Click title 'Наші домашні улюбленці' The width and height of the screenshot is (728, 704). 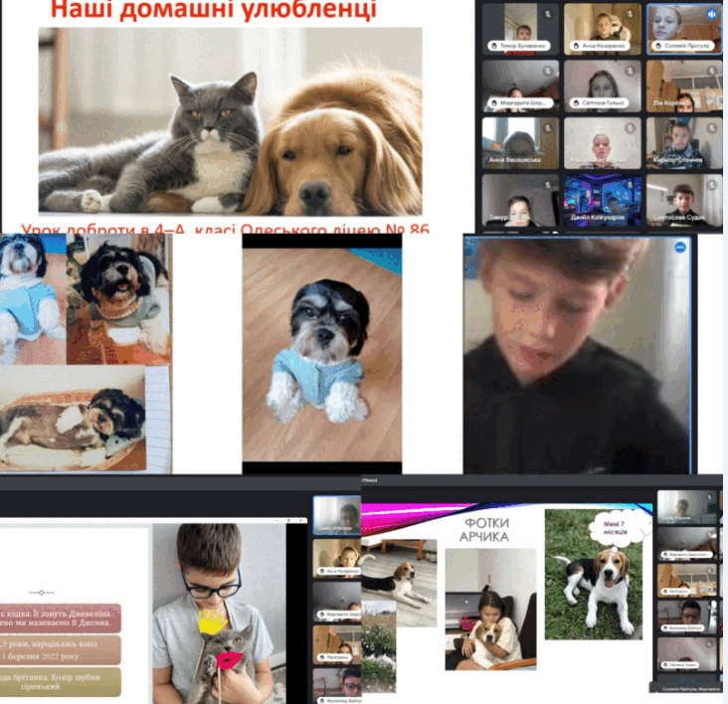(x=213, y=9)
